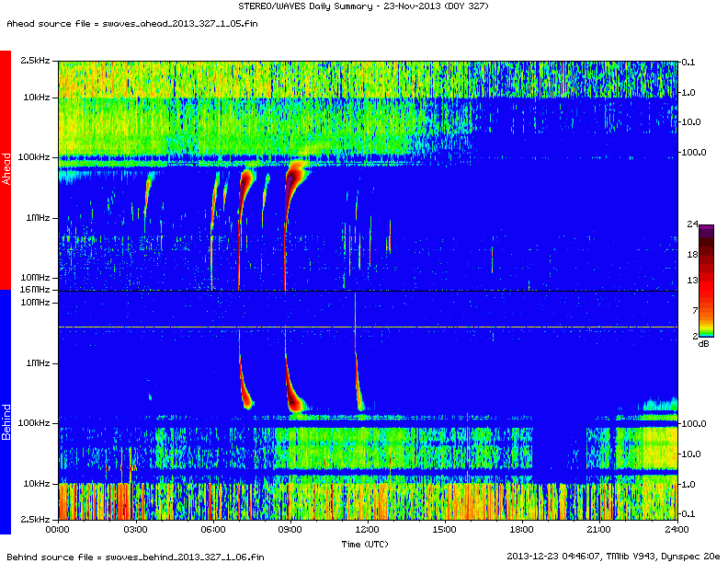
Task: Click the Behind source file name text
Action: (134, 557)
